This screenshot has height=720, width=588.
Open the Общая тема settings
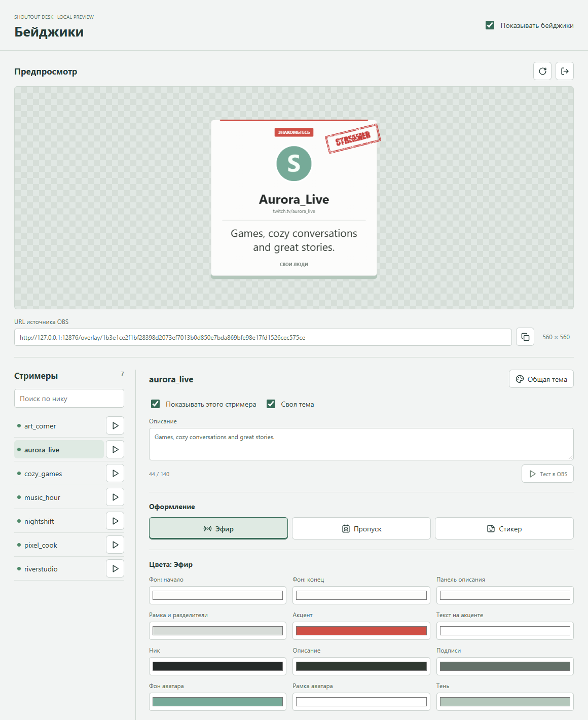[541, 379]
